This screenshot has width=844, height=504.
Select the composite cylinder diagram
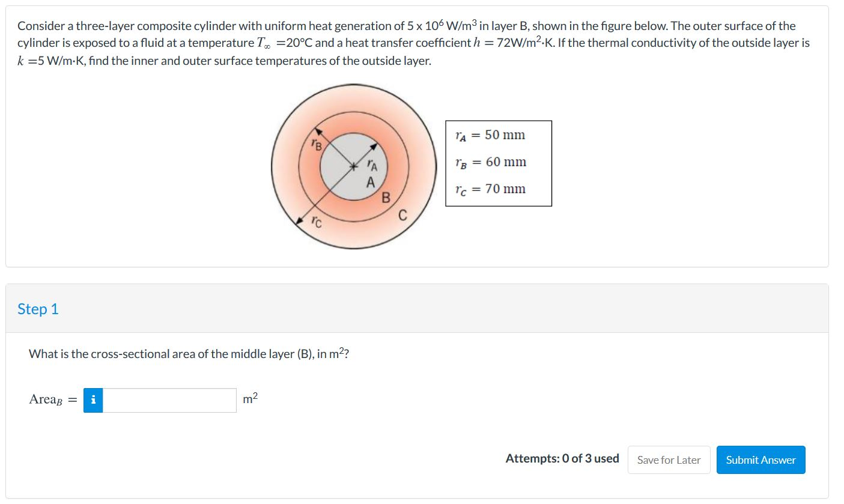tap(353, 166)
